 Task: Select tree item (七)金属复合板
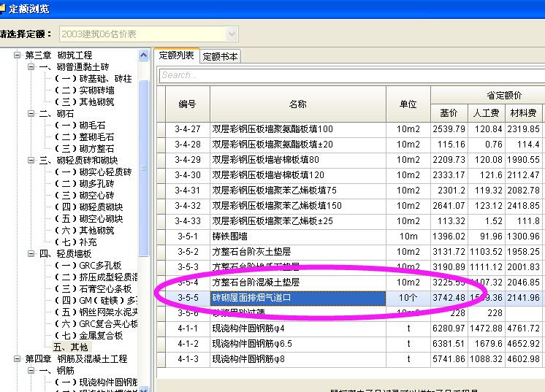coord(88,335)
